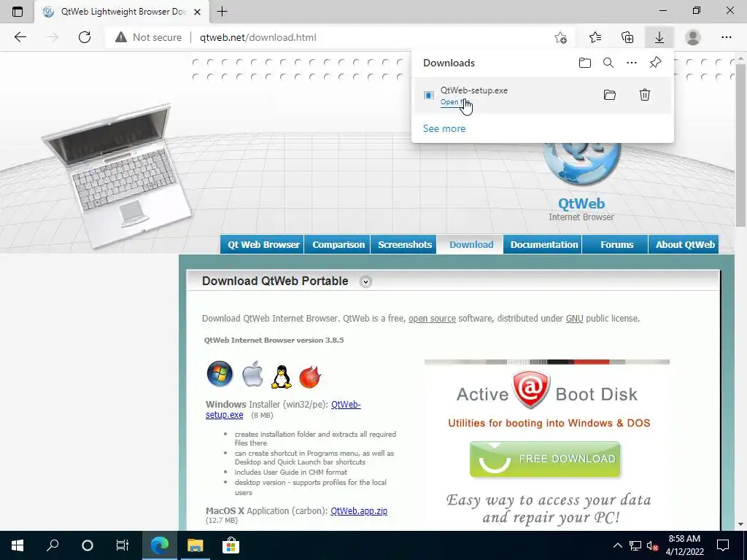This screenshot has height=560, width=747.
Task: Click the Linux penguin platform icon
Action: (281, 377)
